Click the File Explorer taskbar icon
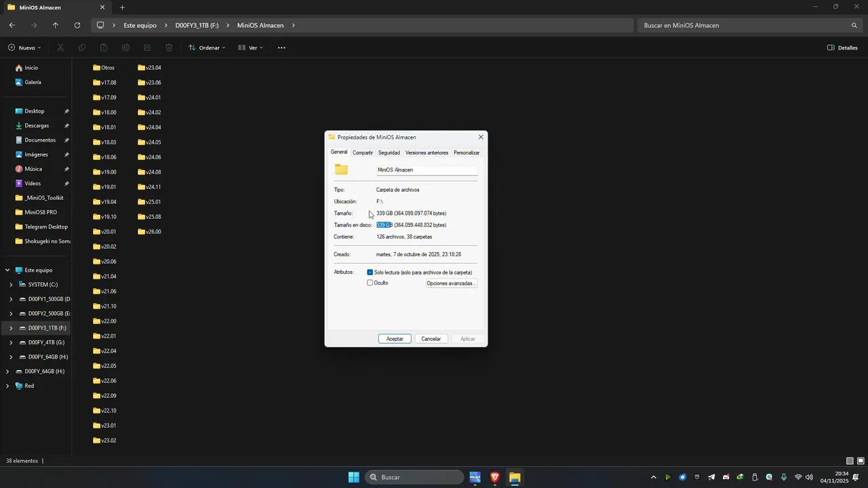Viewport: 868px width, 488px height. (x=515, y=477)
